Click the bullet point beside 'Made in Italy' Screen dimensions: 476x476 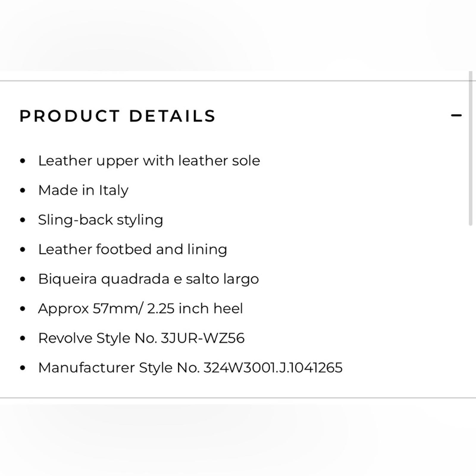click(x=23, y=190)
